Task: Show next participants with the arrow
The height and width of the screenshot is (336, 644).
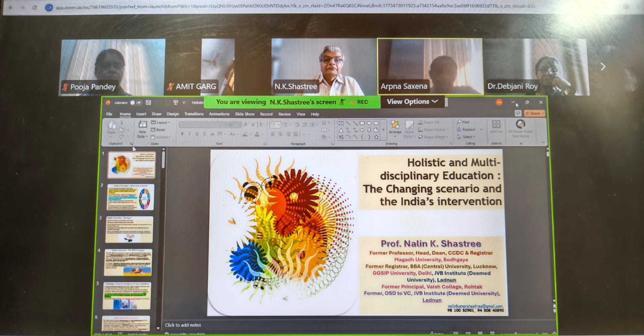Action: tap(603, 67)
